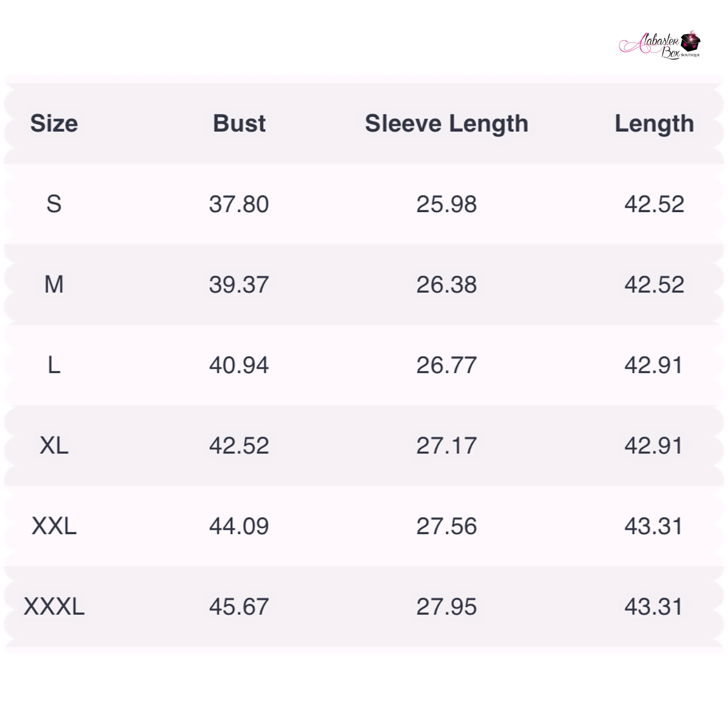Select the Size column header
Image resolution: width=728 pixels, height=728 pixels.
point(54,123)
